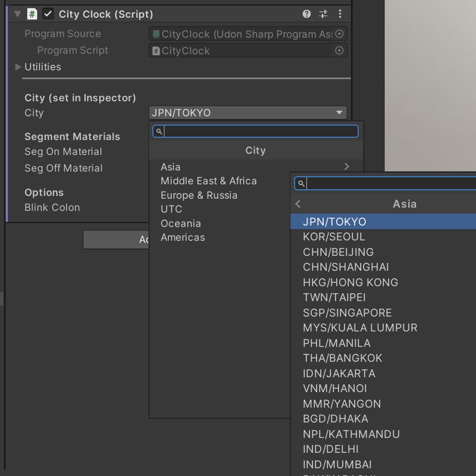
Task: Choose VNM/HANOI from Asia list
Action: coord(383,389)
